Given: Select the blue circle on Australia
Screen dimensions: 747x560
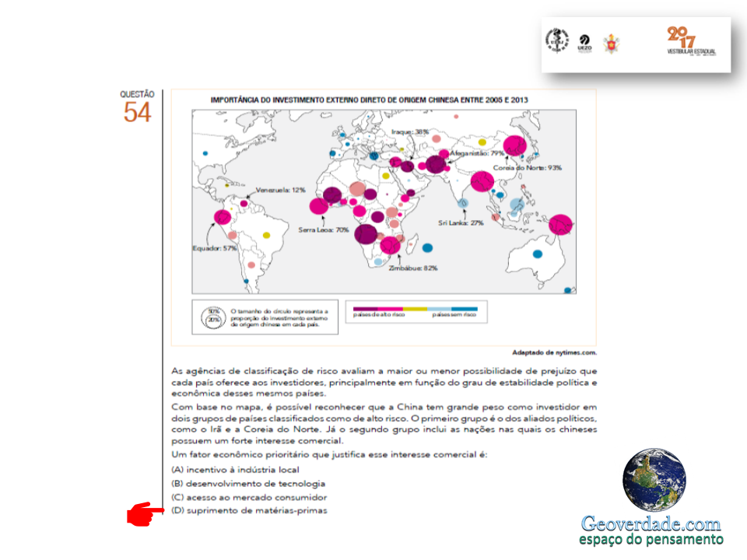Looking at the screenshot, I should 538,254.
